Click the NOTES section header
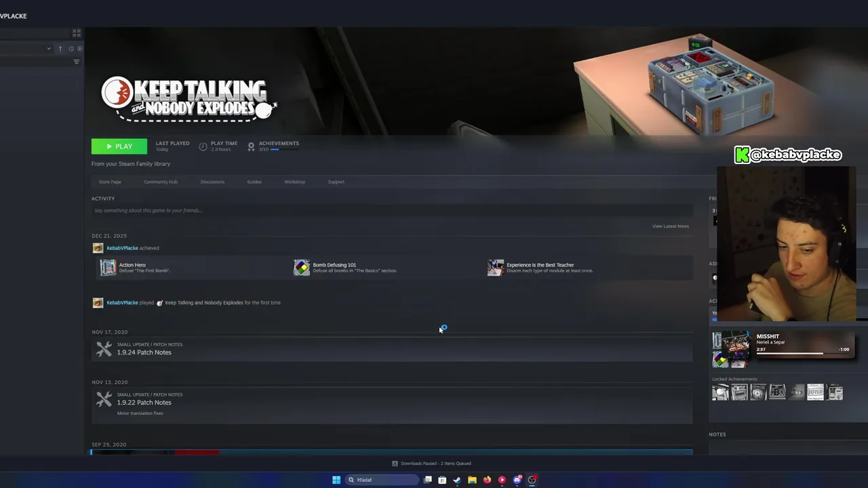Screen dimensions: 868x488 [717, 434]
